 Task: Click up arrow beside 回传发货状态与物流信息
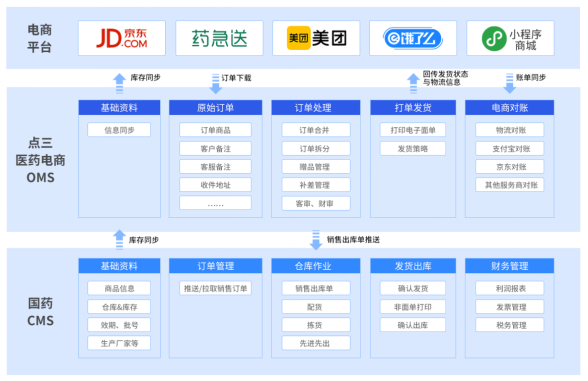(x=413, y=83)
